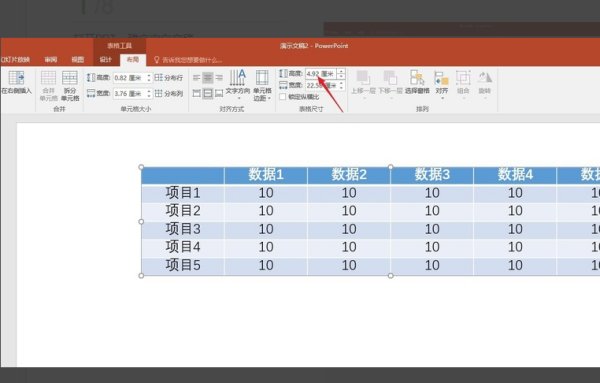
Task: Center cell text vertically
Action: tap(208, 93)
